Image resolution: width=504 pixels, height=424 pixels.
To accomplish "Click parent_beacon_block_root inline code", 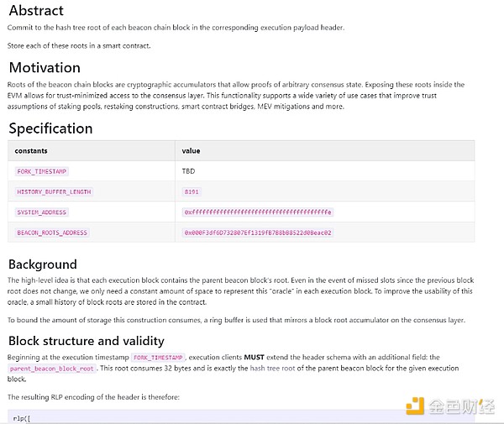I will point(52,369).
